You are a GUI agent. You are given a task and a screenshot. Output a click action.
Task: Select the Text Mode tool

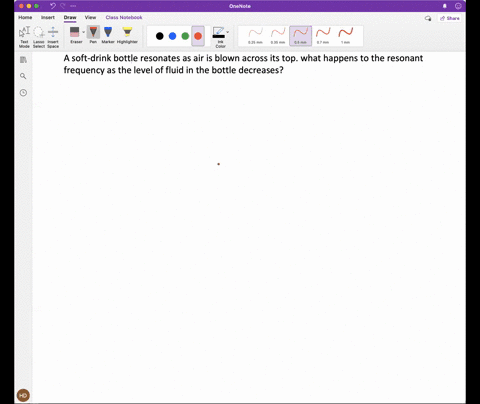[x=24, y=37]
